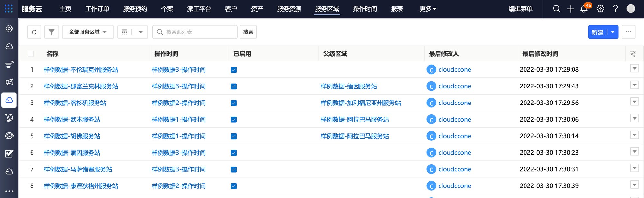Open the 样例数据-胡佛服务站 record link

click(72, 136)
